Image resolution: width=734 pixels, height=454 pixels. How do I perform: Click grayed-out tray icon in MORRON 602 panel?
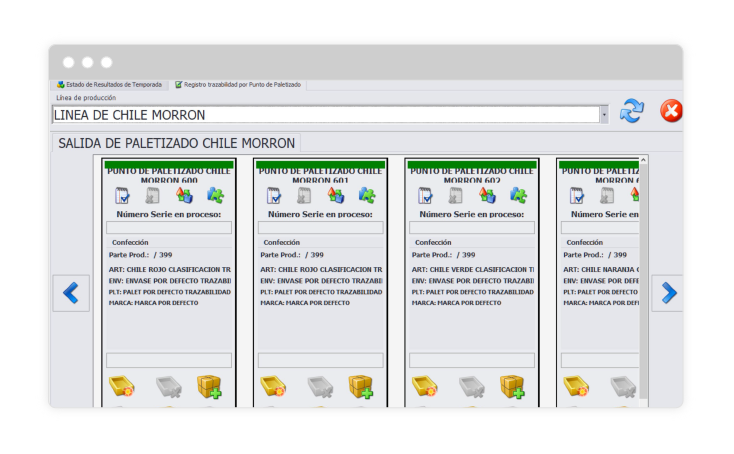coord(471,387)
